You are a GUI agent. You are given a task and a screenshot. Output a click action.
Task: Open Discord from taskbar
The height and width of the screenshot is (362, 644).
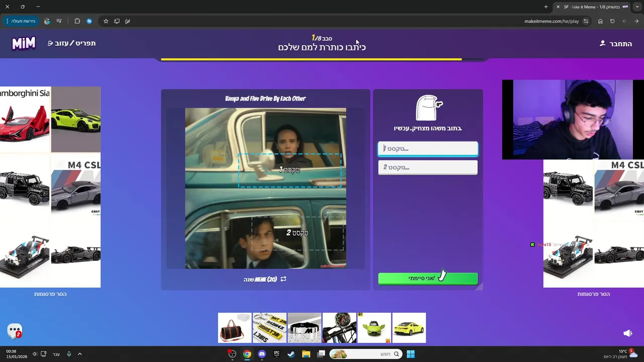click(x=262, y=354)
